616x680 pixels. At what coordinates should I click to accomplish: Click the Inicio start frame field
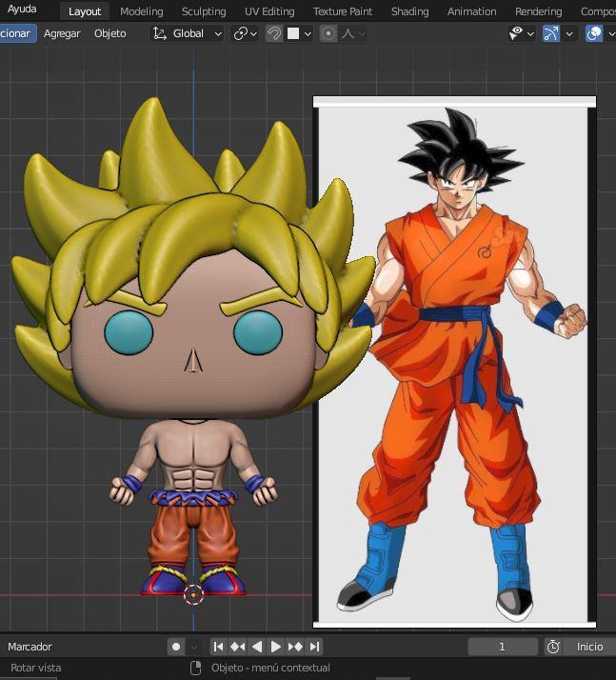point(589,647)
